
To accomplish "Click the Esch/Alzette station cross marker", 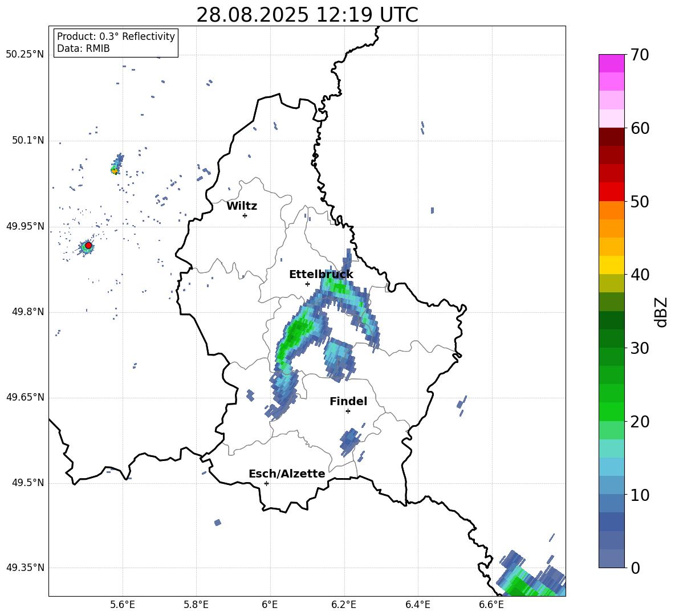I will (x=266, y=483).
